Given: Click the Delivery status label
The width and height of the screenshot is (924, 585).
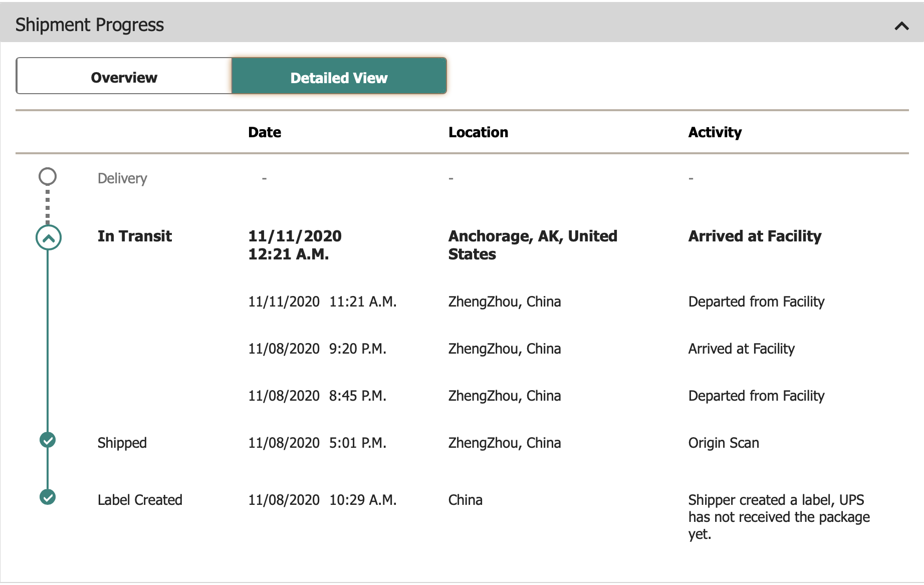Looking at the screenshot, I should pyautogui.click(x=122, y=178).
